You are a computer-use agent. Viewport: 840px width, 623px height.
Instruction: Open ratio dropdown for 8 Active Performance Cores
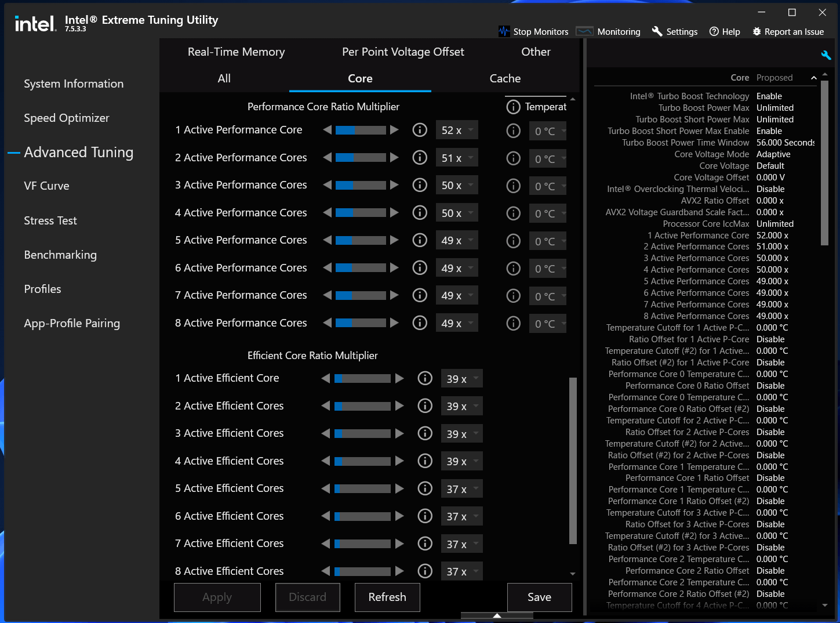(x=457, y=323)
